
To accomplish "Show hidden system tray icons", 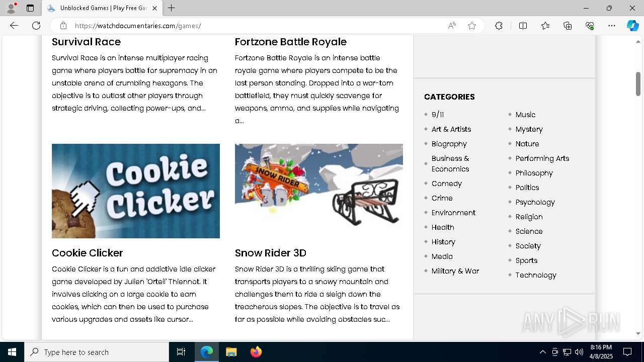I will click(542, 352).
